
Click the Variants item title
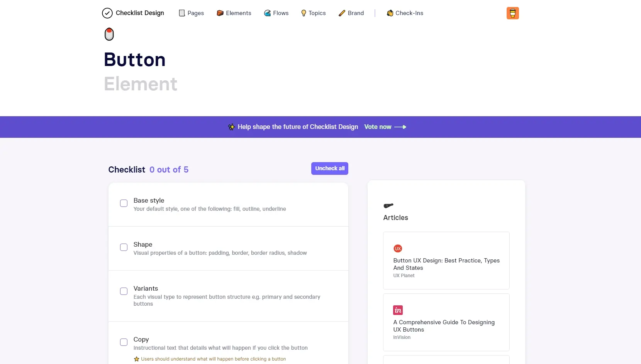pos(146,288)
